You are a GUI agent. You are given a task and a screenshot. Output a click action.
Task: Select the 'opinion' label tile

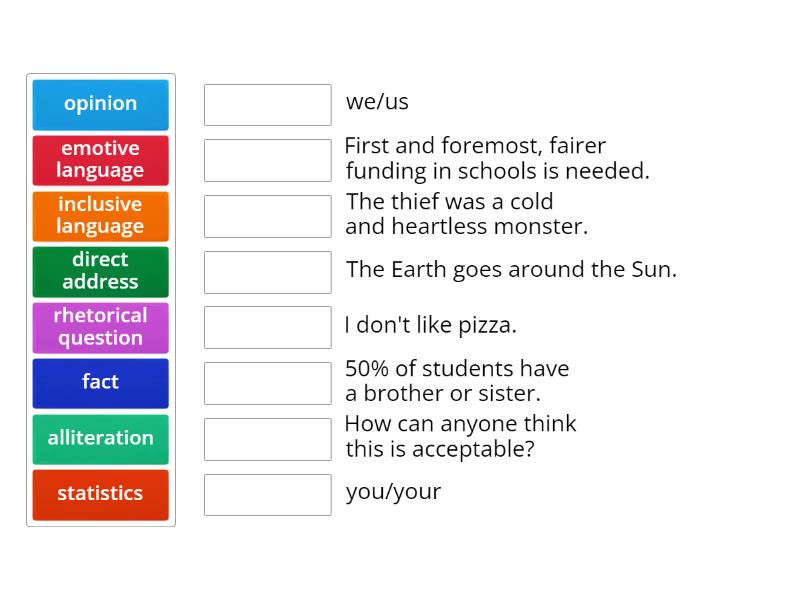100,104
